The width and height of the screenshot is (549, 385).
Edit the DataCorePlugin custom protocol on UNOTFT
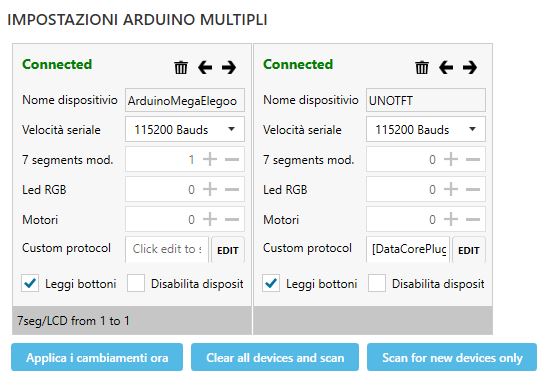coord(469,250)
